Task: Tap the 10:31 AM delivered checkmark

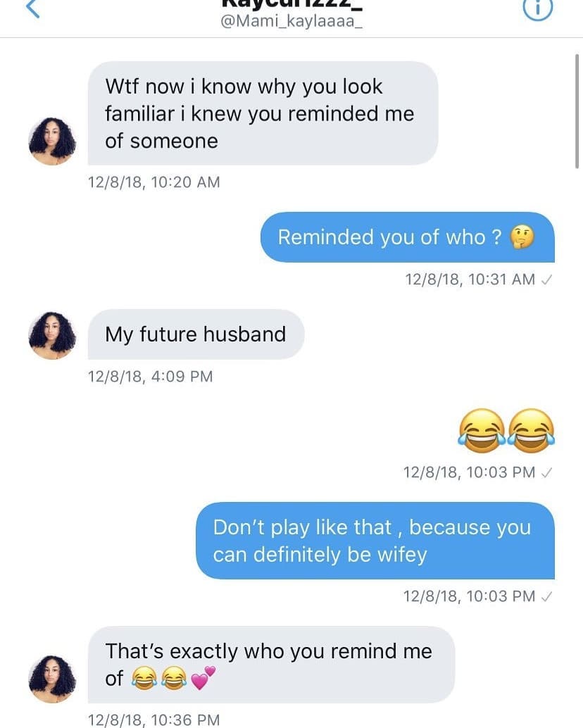Action: pos(546,280)
